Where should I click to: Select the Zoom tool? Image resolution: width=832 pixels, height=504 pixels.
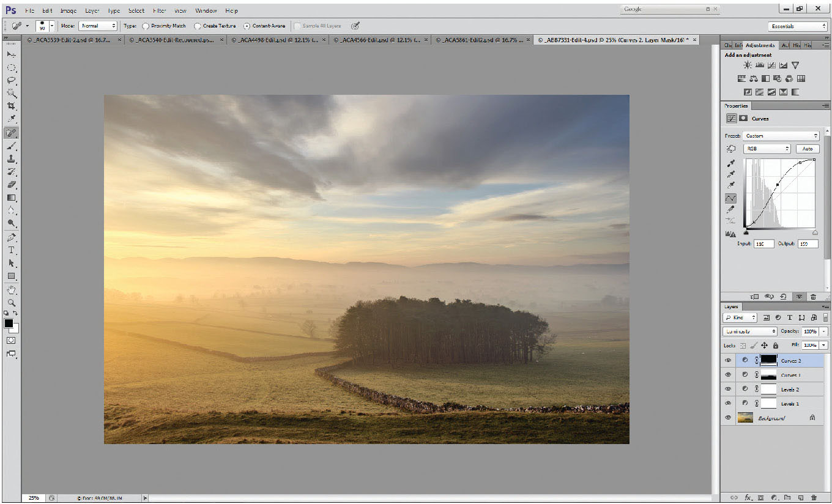11,303
